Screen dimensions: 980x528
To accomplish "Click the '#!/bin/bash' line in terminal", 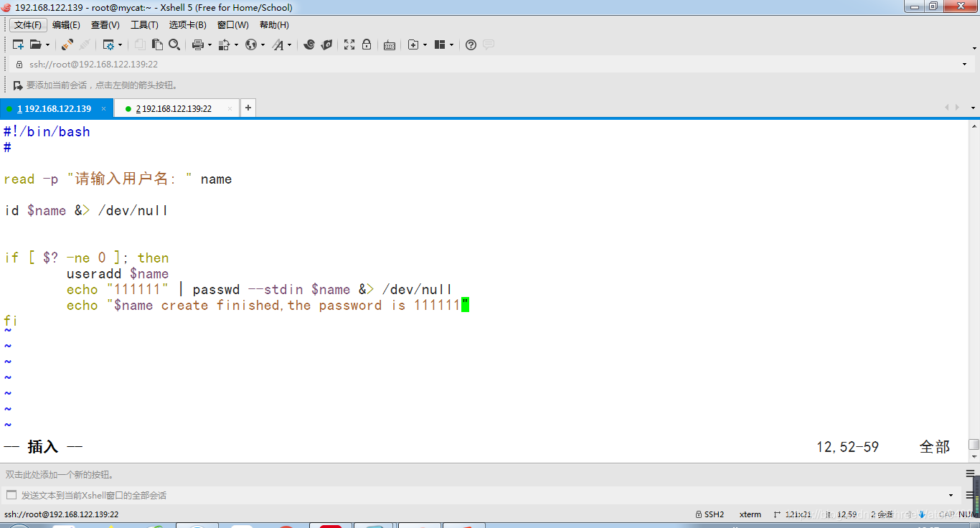I will click(x=47, y=132).
